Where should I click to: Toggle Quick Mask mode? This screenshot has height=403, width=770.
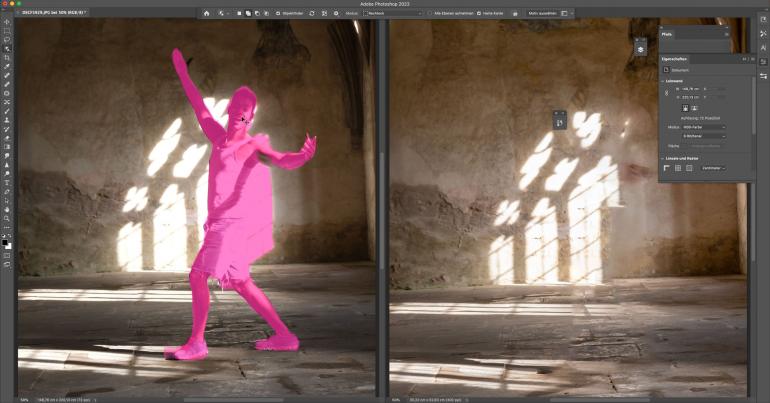pos(7,256)
